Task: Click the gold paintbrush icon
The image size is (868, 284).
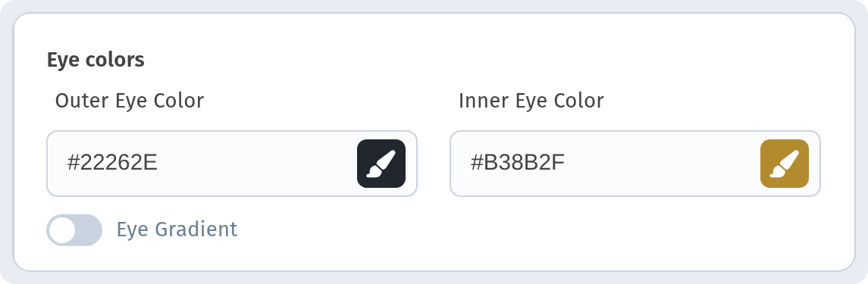Action: [785, 164]
